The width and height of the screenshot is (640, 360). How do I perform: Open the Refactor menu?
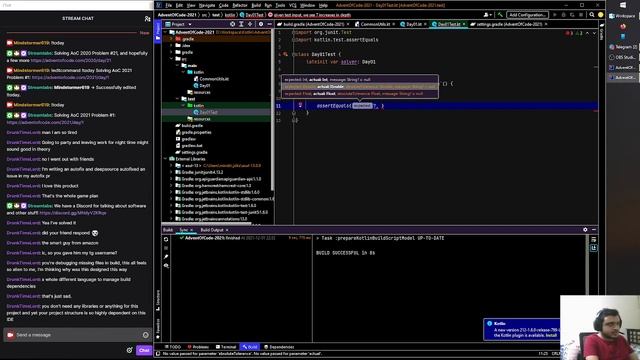tap(240, 5)
